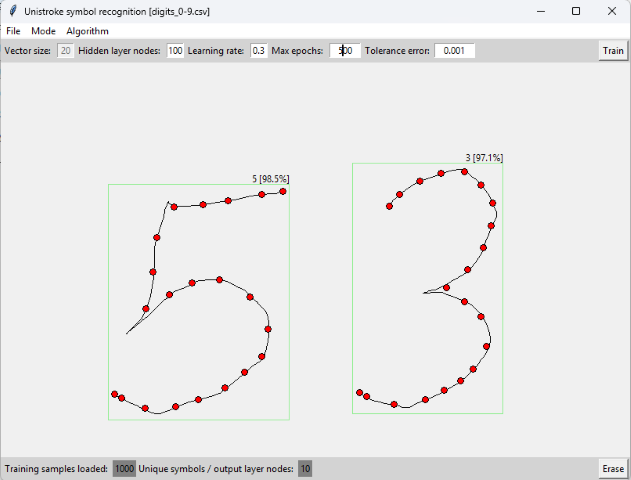Click the '3 [97.1%]' recognition label

(484, 158)
